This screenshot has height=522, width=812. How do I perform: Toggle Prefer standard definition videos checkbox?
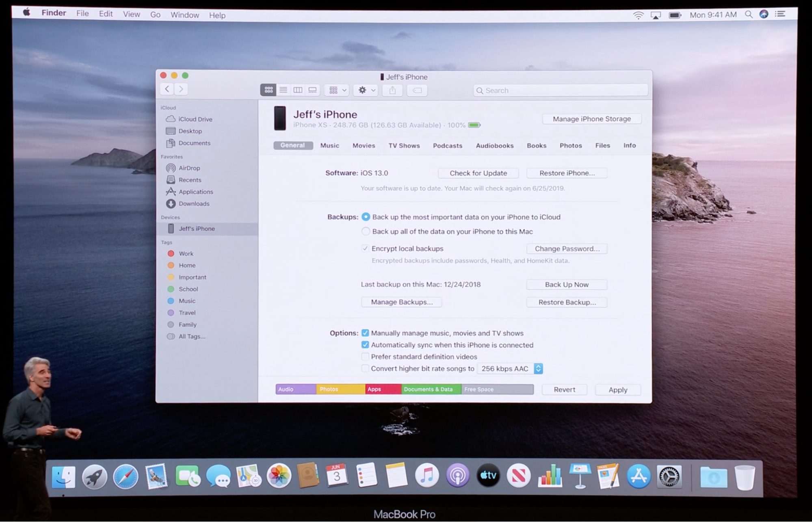365,357
